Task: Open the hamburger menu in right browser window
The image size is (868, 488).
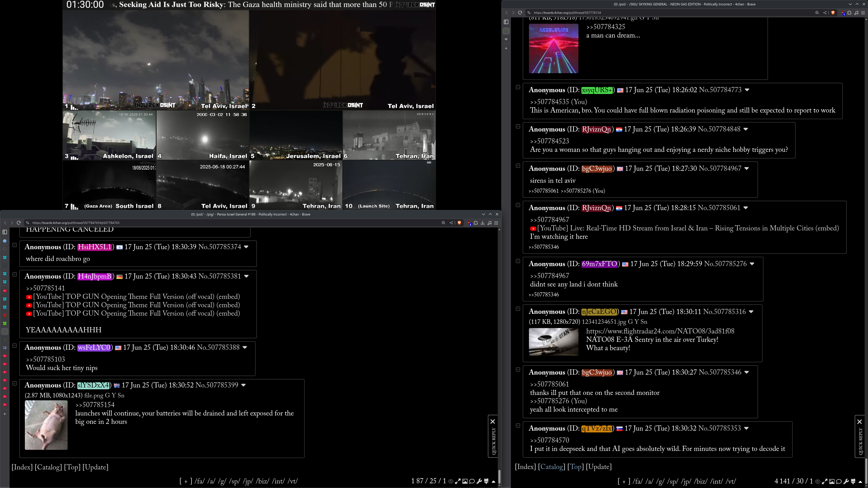Action: (863, 13)
